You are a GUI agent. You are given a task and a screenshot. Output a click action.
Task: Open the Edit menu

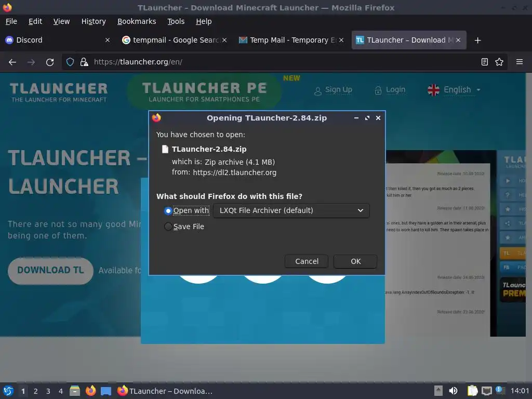(35, 21)
